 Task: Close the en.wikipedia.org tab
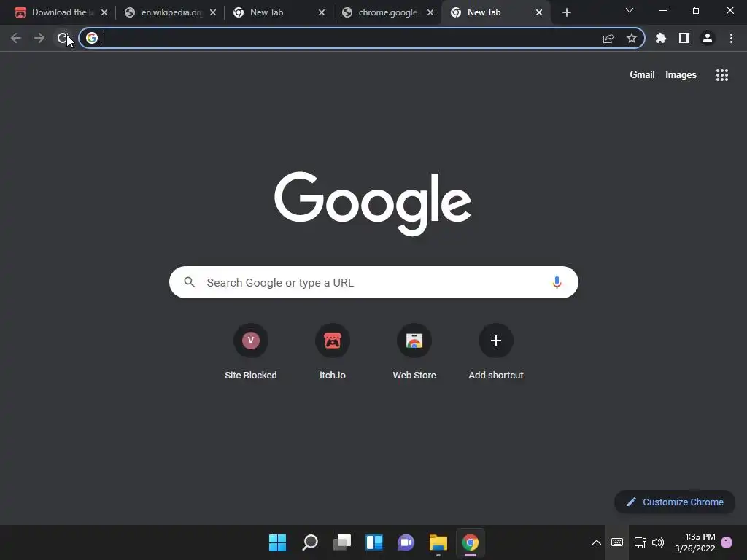coord(213,12)
